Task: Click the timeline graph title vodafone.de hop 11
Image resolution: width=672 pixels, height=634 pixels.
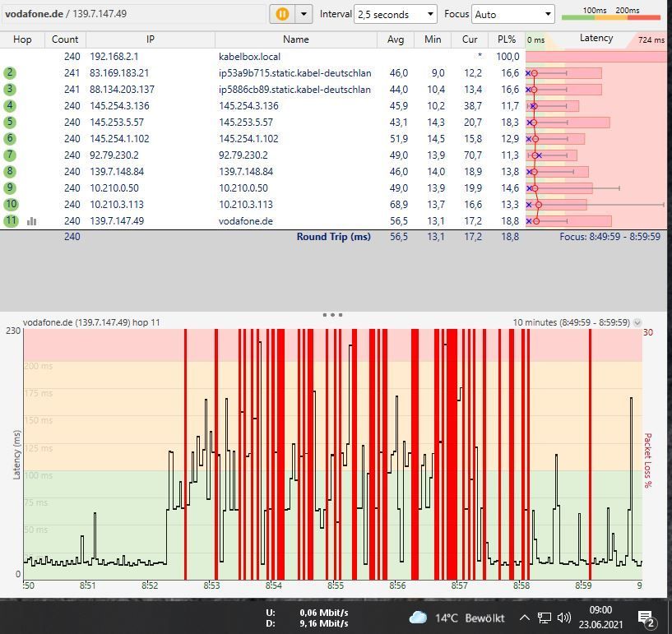Action: pyautogui.click(x=91, y=322)
